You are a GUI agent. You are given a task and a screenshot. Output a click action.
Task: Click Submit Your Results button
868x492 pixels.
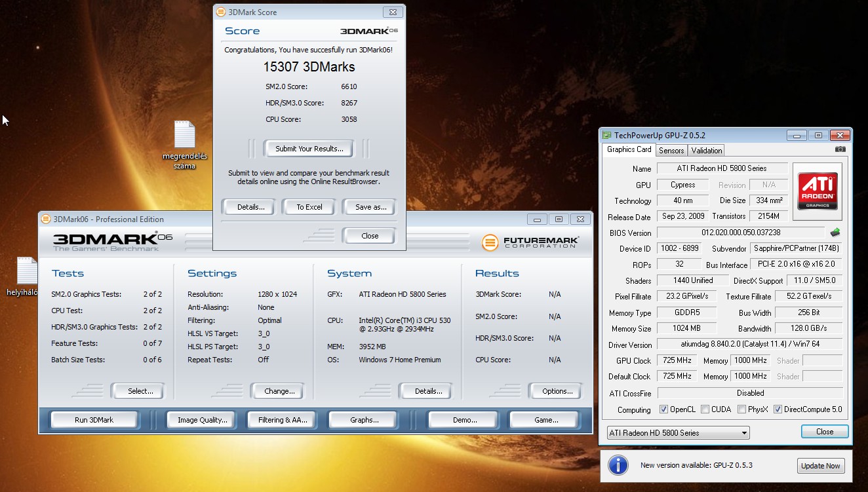tap(309, 149)
